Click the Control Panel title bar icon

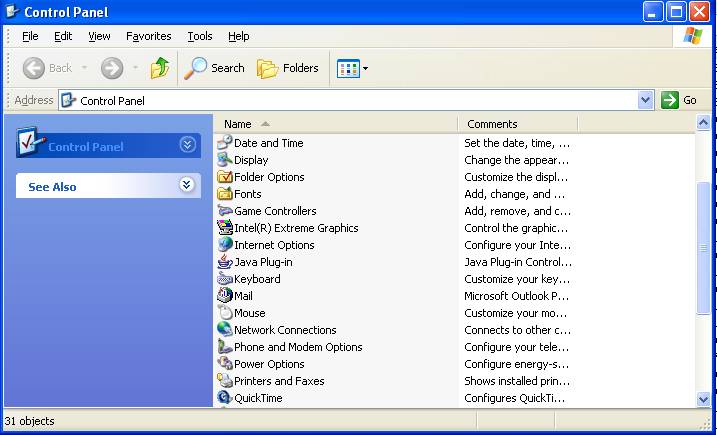(12, 11)
